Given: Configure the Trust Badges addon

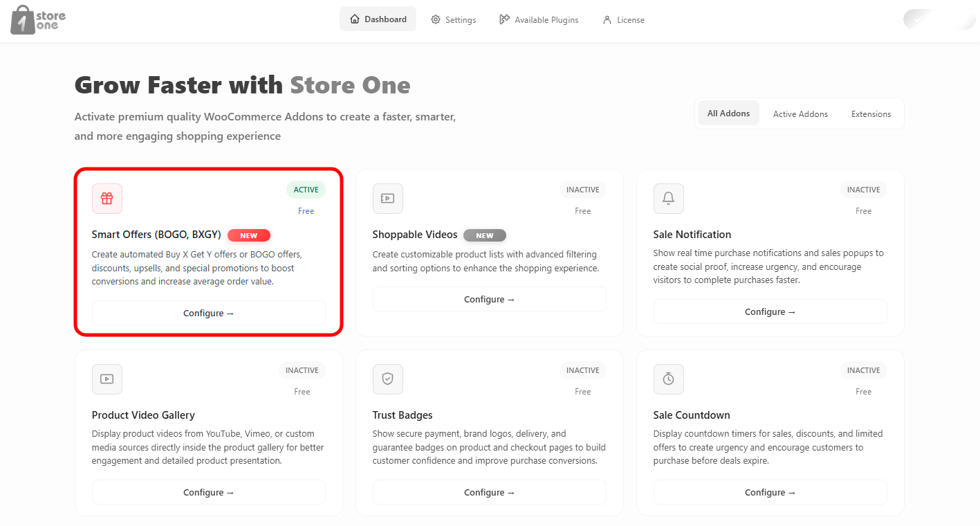Looking at the screenshot, I should (490, 492).
